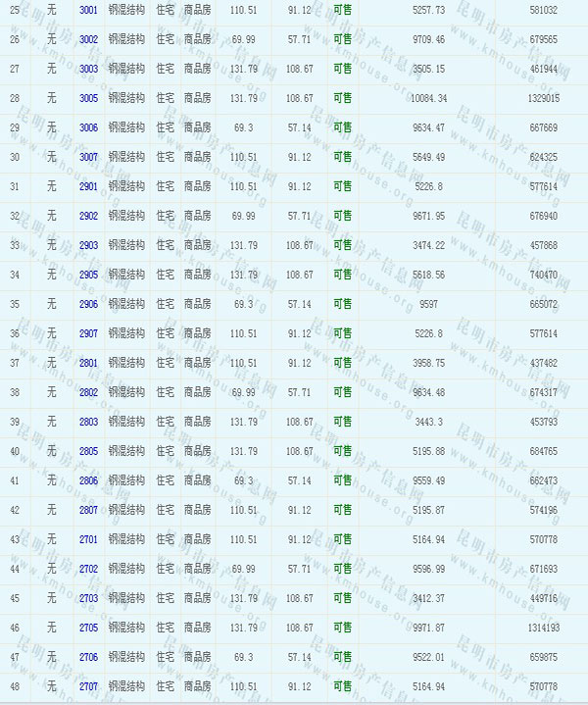The width and height of the screenshot is (588, 705).
Task: Select room 2906 link
Action: click(88, 304)
